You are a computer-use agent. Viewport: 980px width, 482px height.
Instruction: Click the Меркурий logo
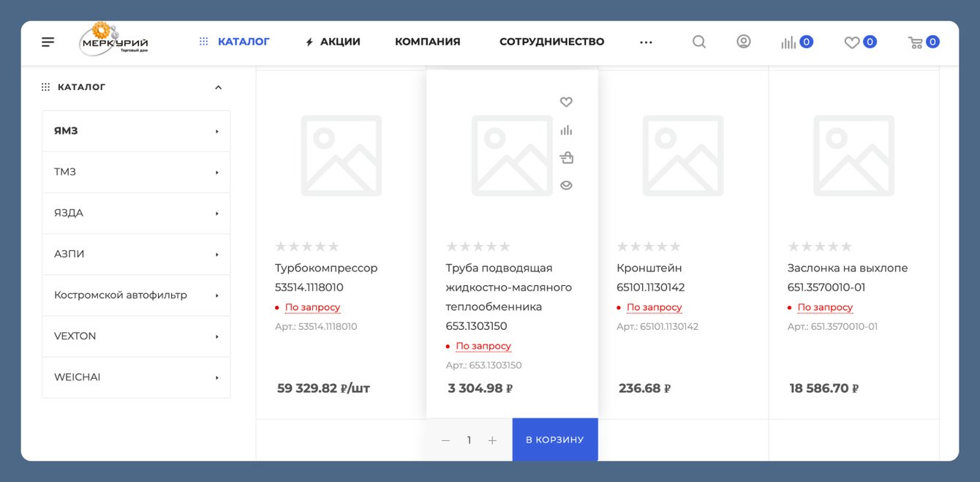click(113, 41)
